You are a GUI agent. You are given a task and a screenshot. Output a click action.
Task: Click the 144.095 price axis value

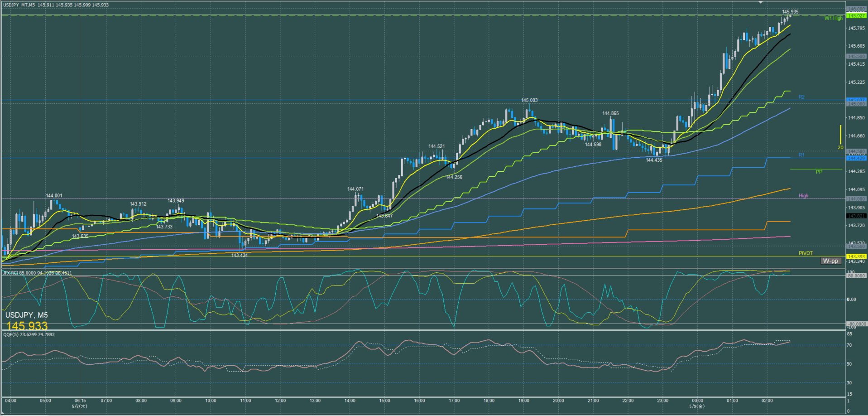coord(855,190)
